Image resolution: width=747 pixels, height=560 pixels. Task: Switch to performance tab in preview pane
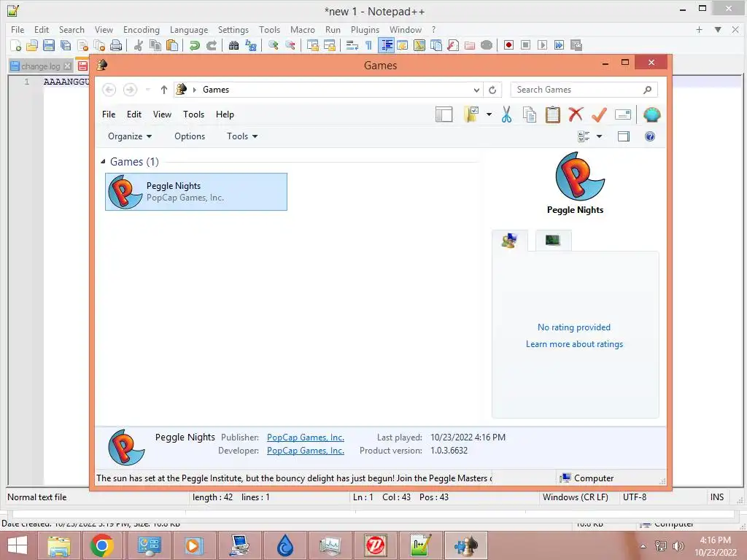pos(553,241)
